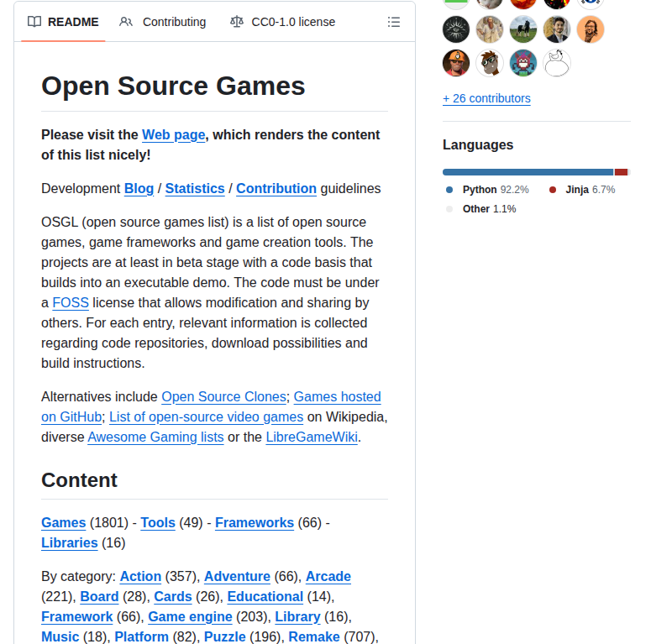The image size is (651, 644).
Task: Open contributor avatar showing black horse
Action: click(x=523, y=29)
